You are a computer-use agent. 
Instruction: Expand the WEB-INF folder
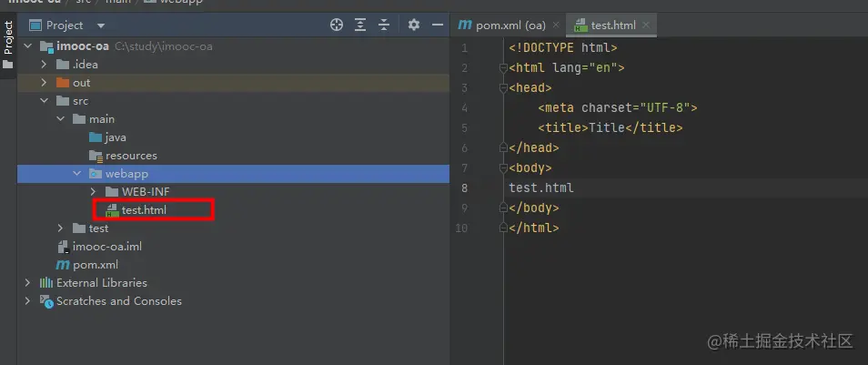(x=93, y=192)
